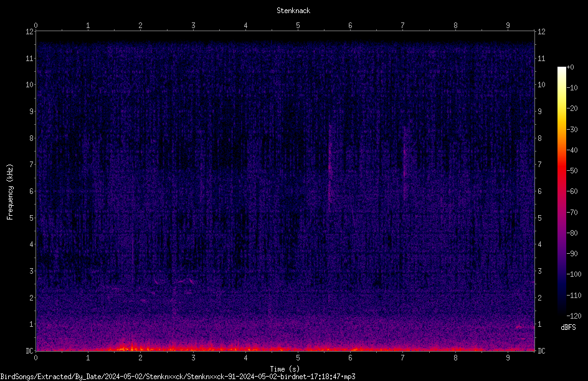Click the 2 second tick on bottom axis
Viewport: 588px width, 381px height.
[x=141, y=358]
